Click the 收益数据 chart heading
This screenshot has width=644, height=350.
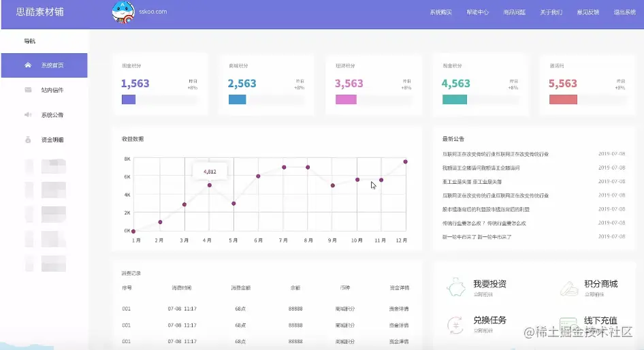pyautogui.click(x=133, y=139)
